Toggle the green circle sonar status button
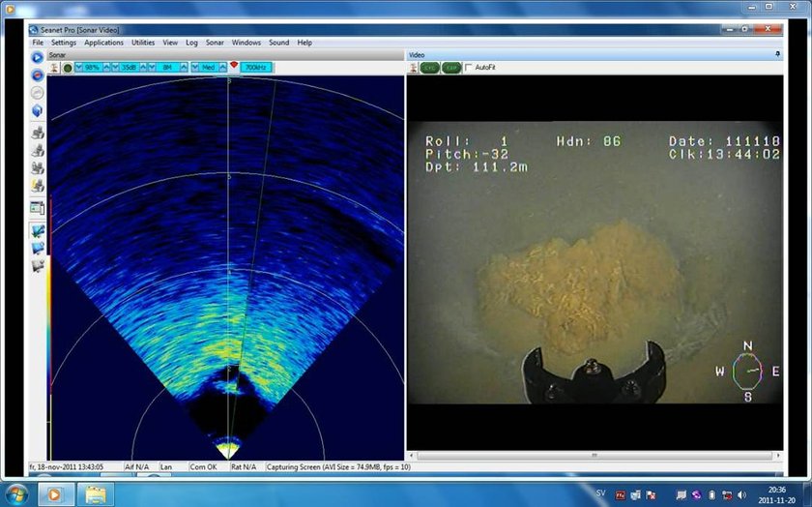 click(x=68, y=68)
